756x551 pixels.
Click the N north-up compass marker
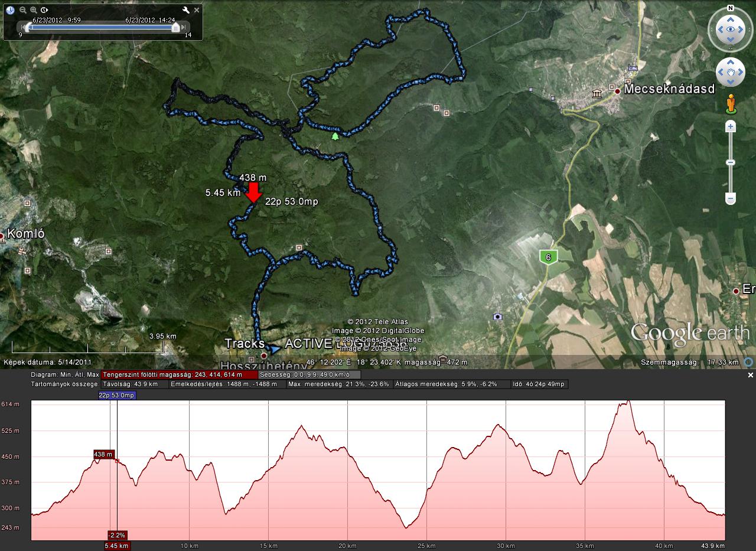tap(731, 8)
